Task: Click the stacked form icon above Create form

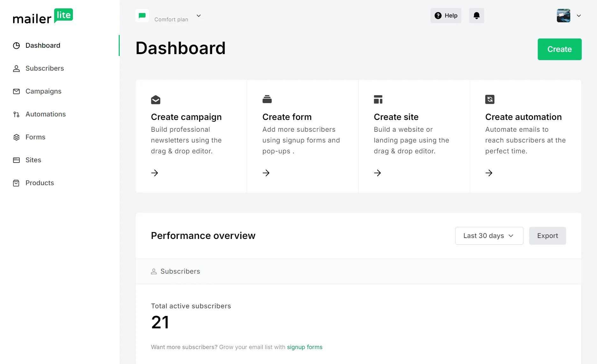Action: click(267, 99)
